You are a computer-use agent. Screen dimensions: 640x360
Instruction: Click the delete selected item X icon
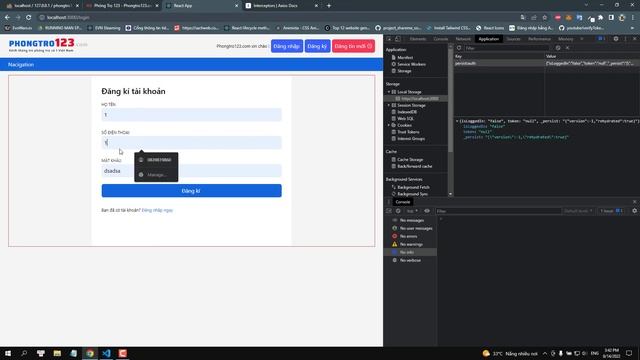[567, 48]
